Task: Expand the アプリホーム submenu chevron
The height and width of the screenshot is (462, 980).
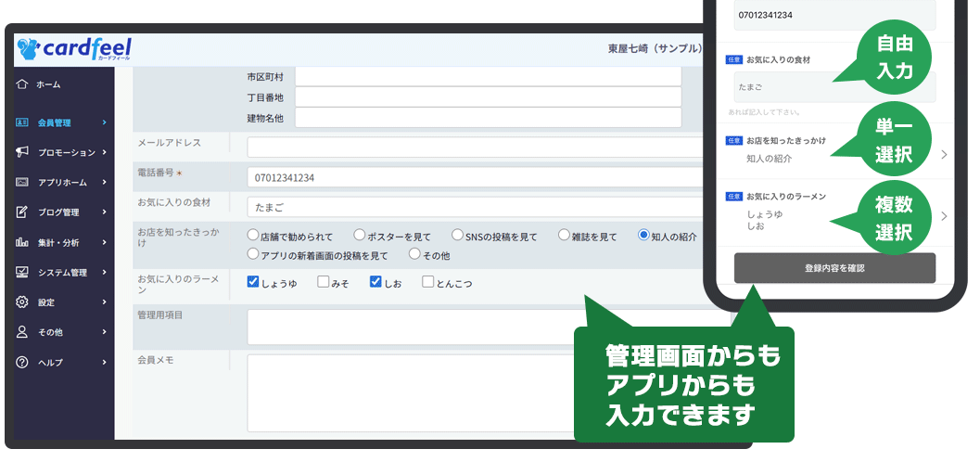Action: click(x=105, y=182)
